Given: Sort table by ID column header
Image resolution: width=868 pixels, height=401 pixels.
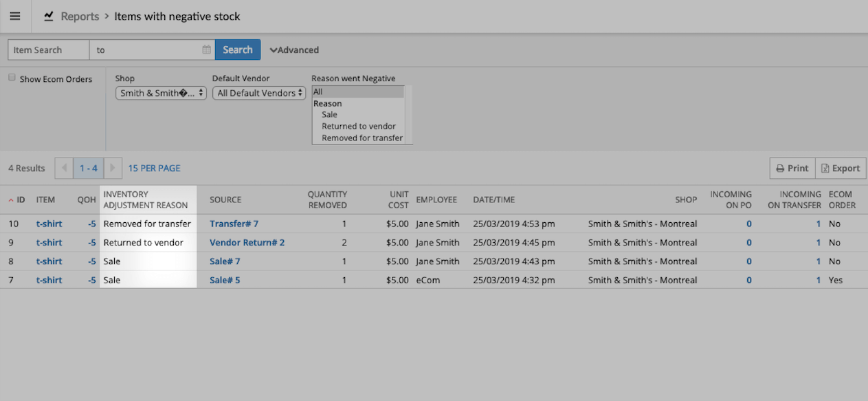Looking at the screenshot, I should tap(20, 200).
